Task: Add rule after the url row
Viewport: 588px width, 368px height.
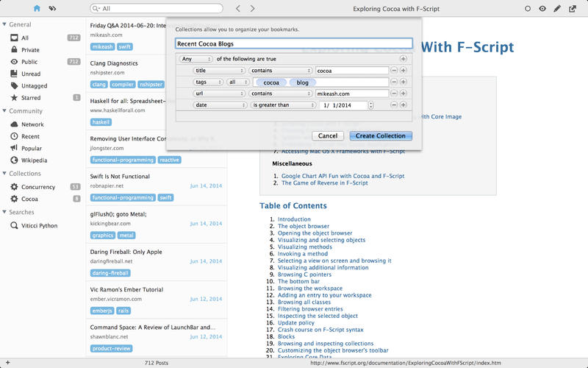Action: 403,93
